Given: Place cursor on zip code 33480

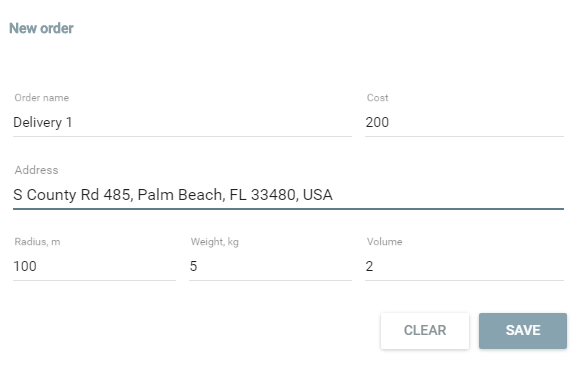Looking at the screenshot, I should click(x=274, y=195).
